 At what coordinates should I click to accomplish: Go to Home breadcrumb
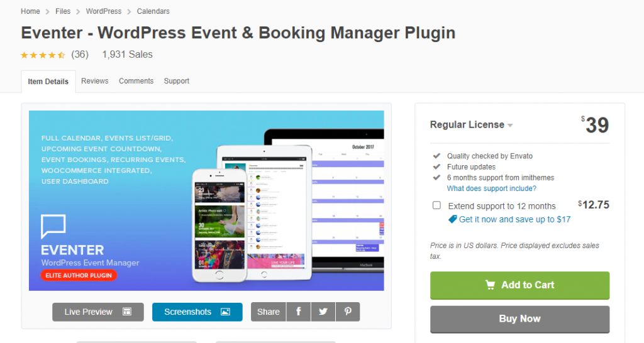[x=30, y=11]
